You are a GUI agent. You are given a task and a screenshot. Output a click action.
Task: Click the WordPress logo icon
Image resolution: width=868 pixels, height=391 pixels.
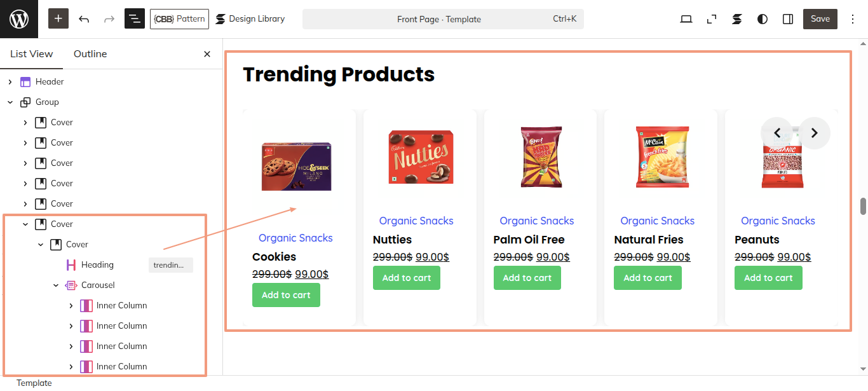pyautogui.click(x=19, y=19)
